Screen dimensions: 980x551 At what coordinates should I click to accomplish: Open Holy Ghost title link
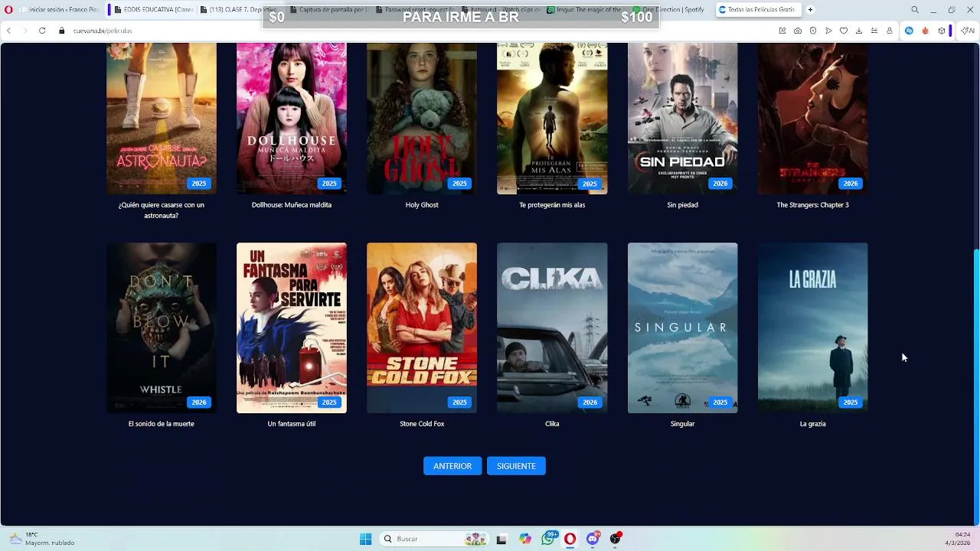422,205
